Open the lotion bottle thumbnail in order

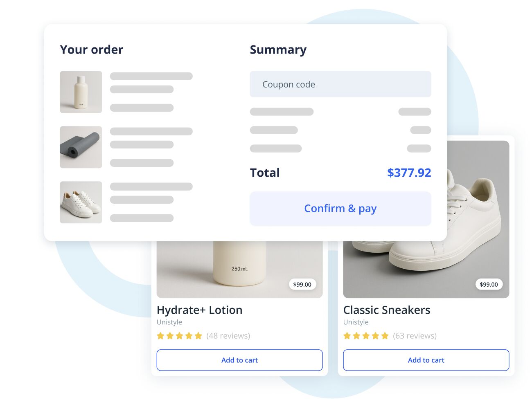pos(81,92)
